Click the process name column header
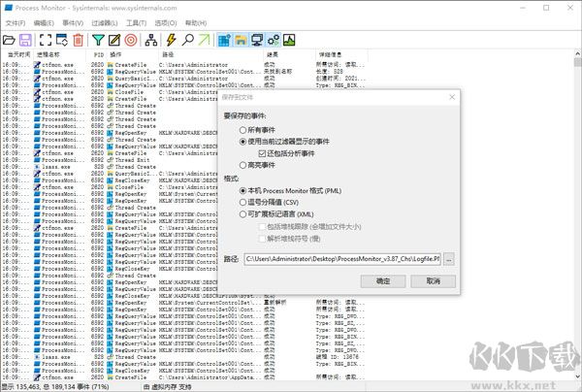This screenshot has height=392, width=582. point(60,54)
